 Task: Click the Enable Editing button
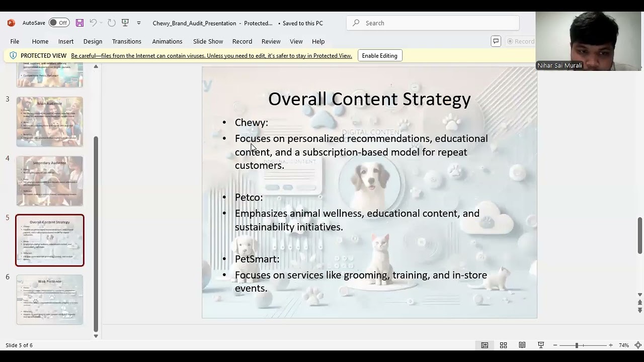(379, 56)
